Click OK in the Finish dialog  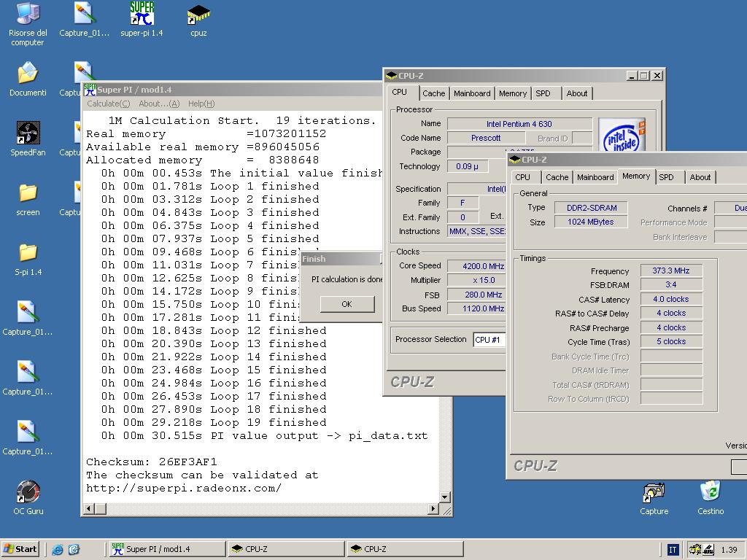pos(347,304)
